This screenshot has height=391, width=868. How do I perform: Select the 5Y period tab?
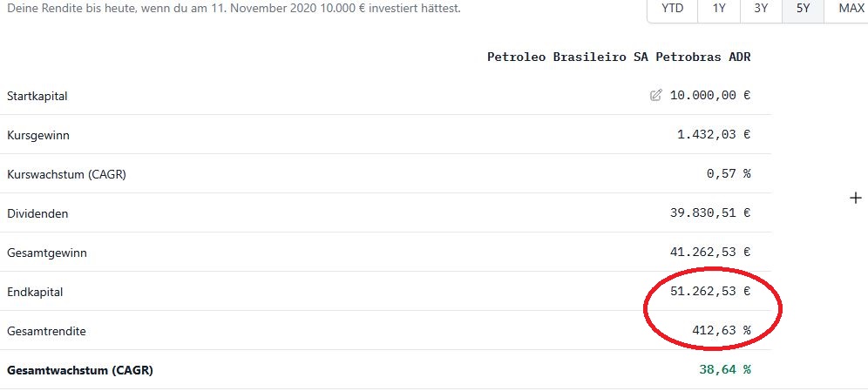click(803, 9)
